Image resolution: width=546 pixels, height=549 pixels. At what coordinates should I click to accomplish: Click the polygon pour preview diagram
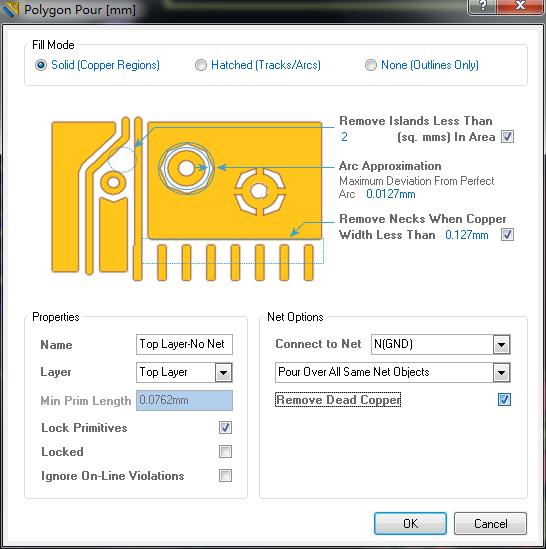coord(188,199)
